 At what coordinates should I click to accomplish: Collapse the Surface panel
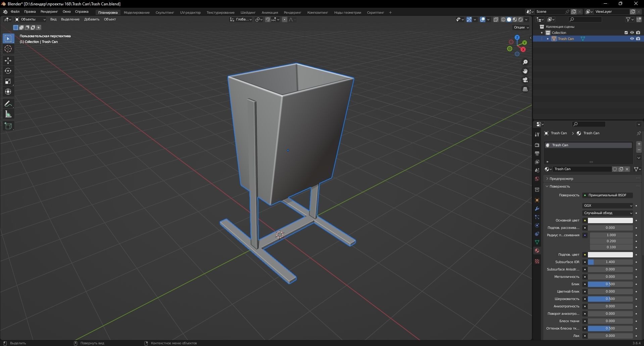pyautogui.click(x=559, y=186)
